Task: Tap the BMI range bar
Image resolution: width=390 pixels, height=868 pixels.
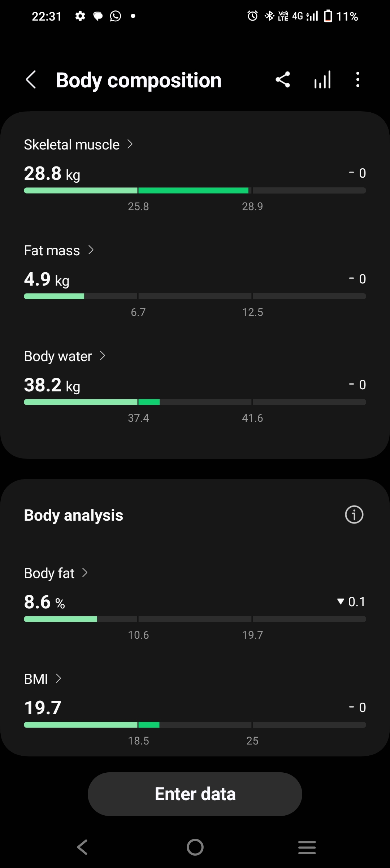Action: tap(195, 725)
